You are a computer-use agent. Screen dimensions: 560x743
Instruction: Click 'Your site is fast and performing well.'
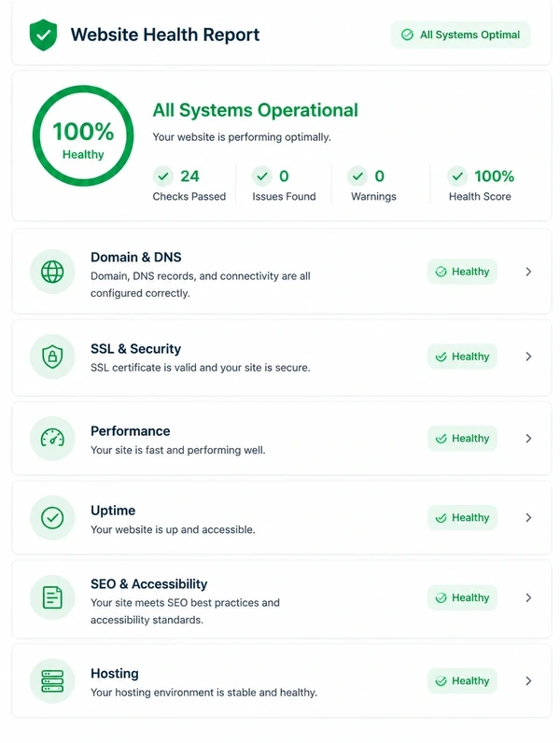(x=178, y=450)
